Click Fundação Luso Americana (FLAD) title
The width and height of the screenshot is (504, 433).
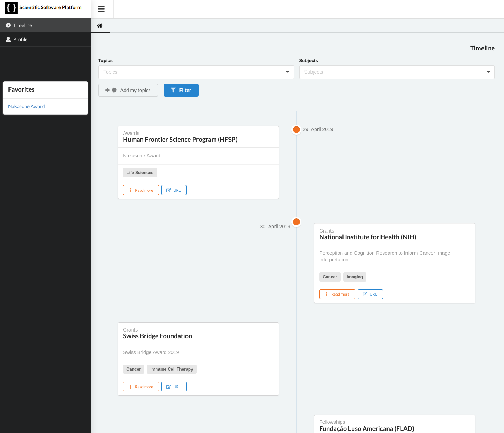click(367, 429)
